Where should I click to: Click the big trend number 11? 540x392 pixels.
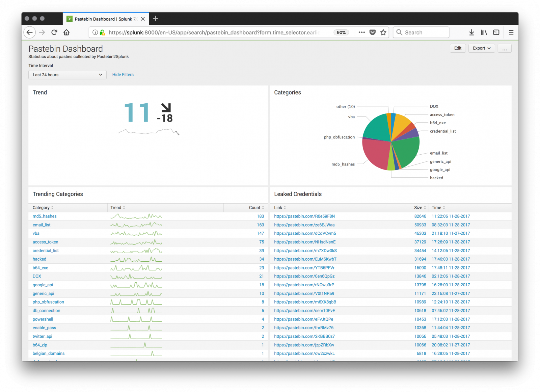point(137,112)
